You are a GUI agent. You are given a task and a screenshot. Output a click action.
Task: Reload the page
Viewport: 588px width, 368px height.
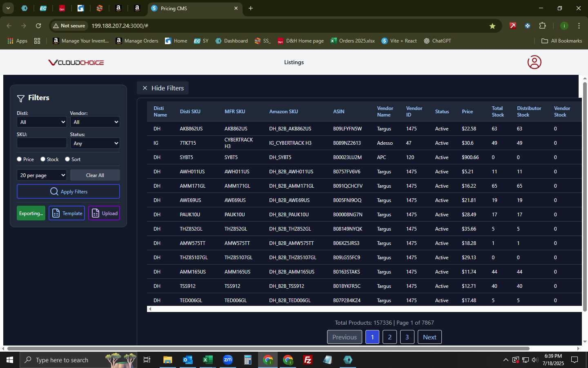click(x=38, y=26)
